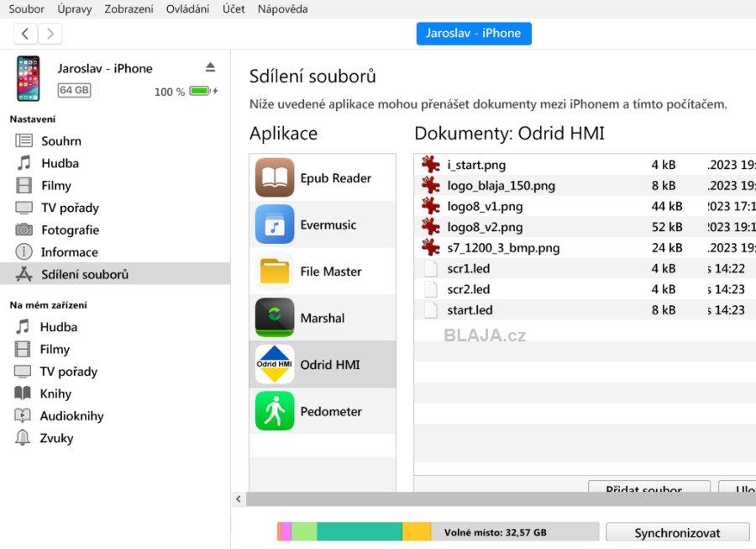Open TV pořady under Na mém zařízení
756x549 pixels.
(x=115, y=372)
